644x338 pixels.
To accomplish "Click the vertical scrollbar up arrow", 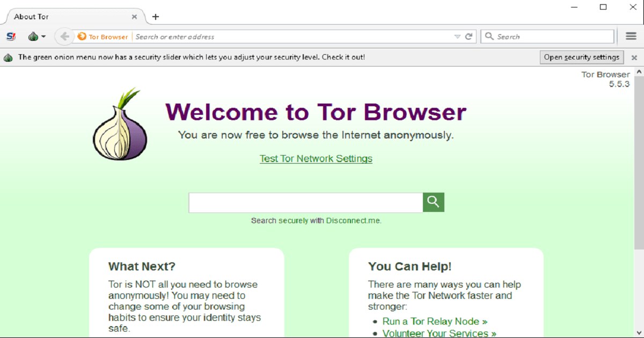I will 639,72.
